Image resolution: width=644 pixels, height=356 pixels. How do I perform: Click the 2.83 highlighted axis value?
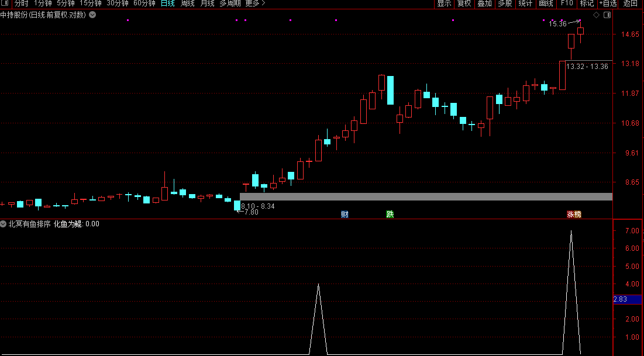pyautogui.click(x=627, y=299)
